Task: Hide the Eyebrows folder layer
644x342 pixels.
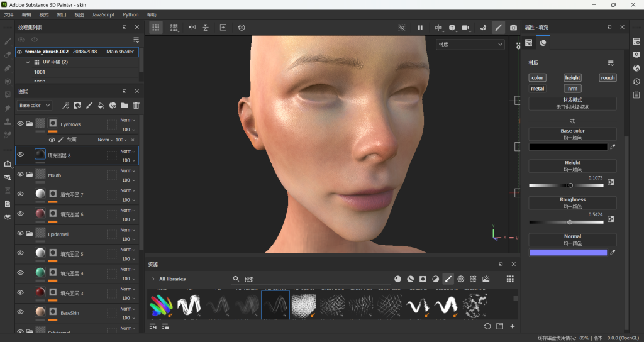Action: [20, 123]
